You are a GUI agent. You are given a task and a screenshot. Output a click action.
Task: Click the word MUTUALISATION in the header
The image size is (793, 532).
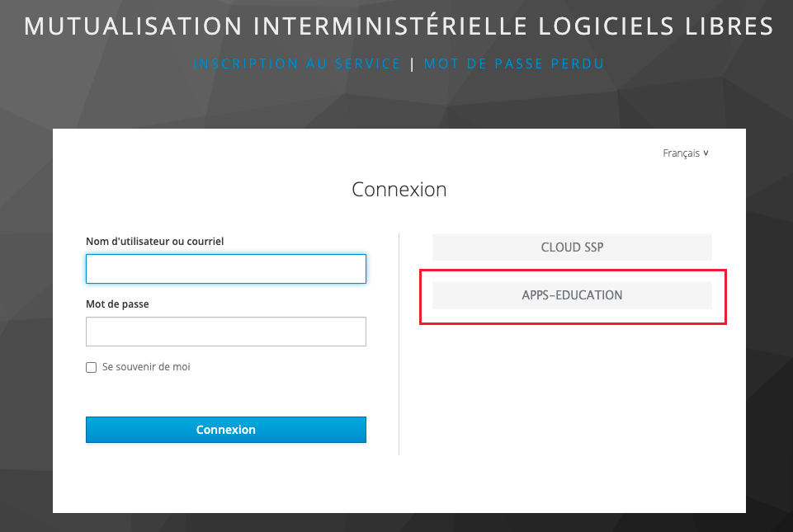pyautogui.click(x=134, y=26)
